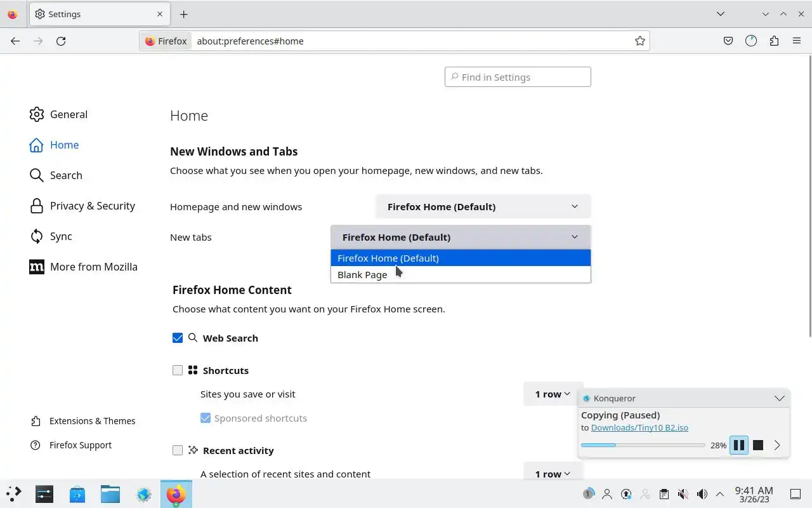Show desktop using the taskbar corner button

[796, 494]
